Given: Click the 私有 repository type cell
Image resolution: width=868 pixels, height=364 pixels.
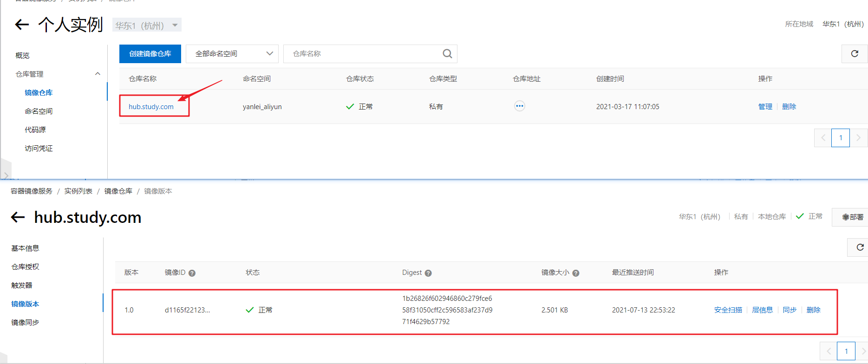Looking at the screenshot, I should click(x=436, y=107).
